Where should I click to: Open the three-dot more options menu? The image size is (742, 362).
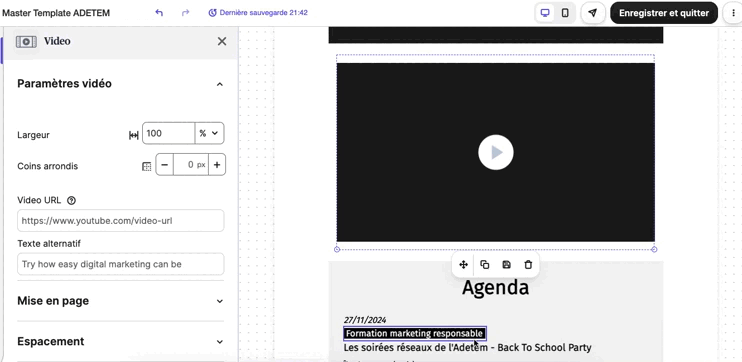coord(734,13)
